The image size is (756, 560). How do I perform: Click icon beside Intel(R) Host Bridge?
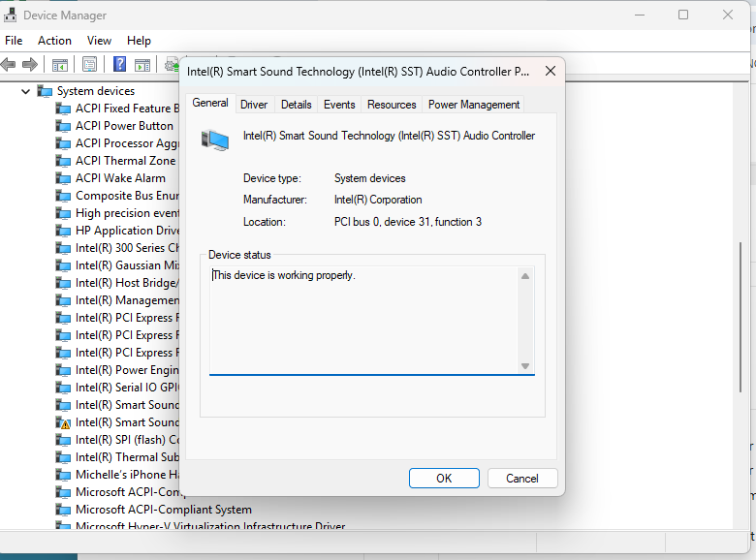pyautogui.click(x=63, y=283)
